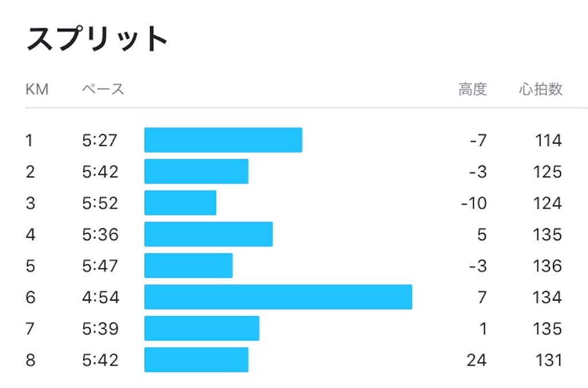This screenshot has width=588, height=388.
Task: Select elevation value 24
Action: 477,360
